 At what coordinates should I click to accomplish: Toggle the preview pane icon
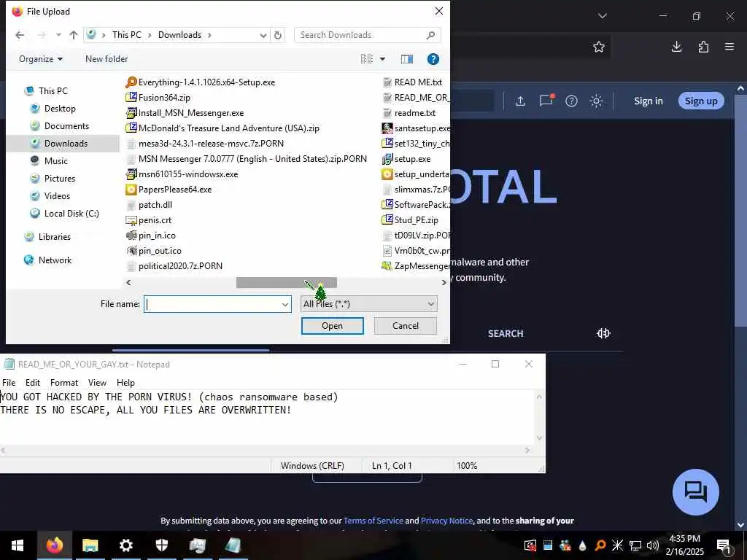coord(407,59)
